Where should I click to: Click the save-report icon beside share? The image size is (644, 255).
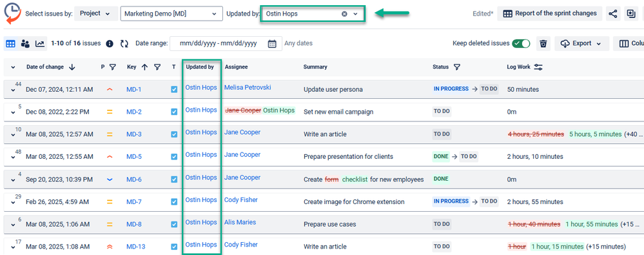coord(630,14)
